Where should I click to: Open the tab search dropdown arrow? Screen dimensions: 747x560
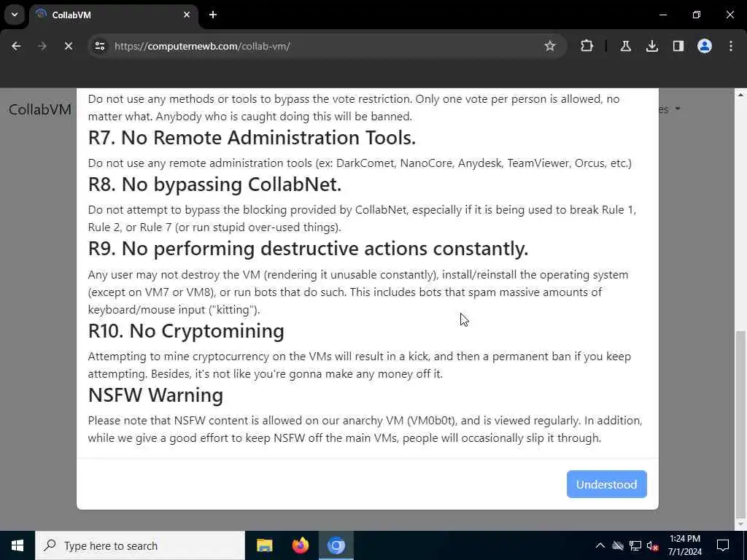pyautogui.click(x=15, y=15)
